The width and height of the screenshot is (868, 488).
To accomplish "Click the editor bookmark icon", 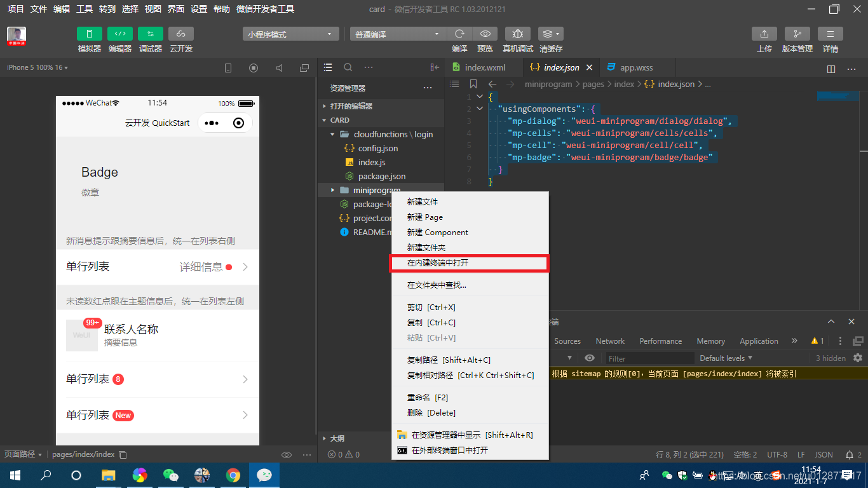I will tap(473, 84).
